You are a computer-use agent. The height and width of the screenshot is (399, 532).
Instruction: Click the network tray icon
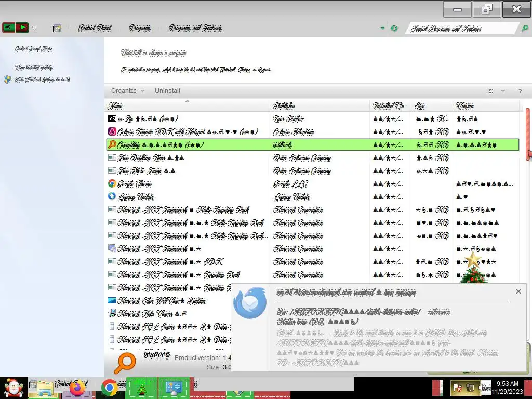(470, 388)
